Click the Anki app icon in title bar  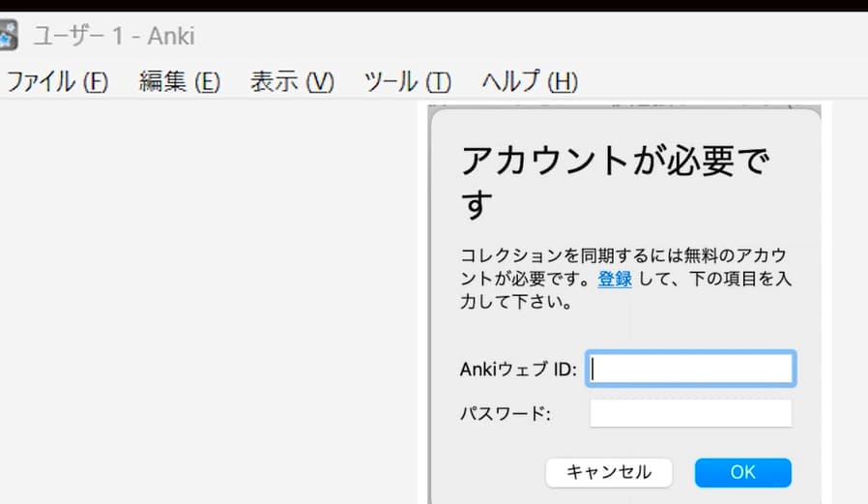[x=9, y=35]
